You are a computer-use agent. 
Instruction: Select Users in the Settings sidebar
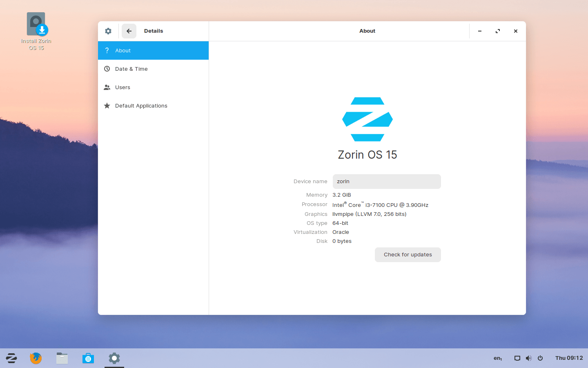122,87
